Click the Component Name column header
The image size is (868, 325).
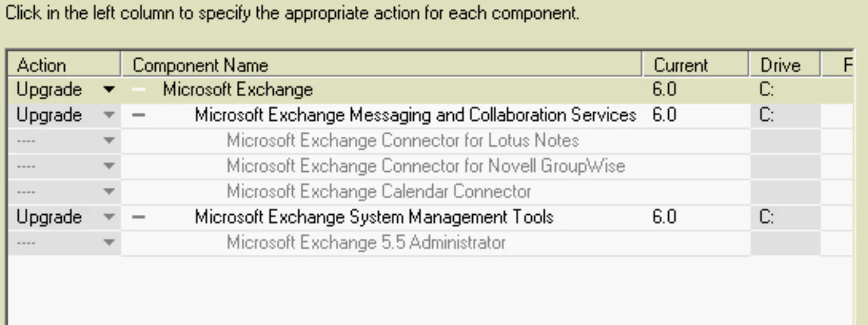201,65
